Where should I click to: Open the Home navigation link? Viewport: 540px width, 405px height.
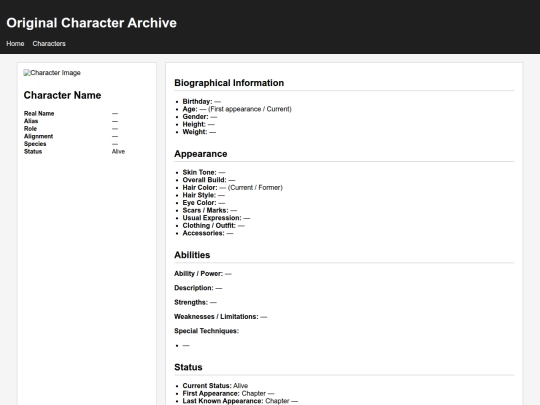pos(15,44)
